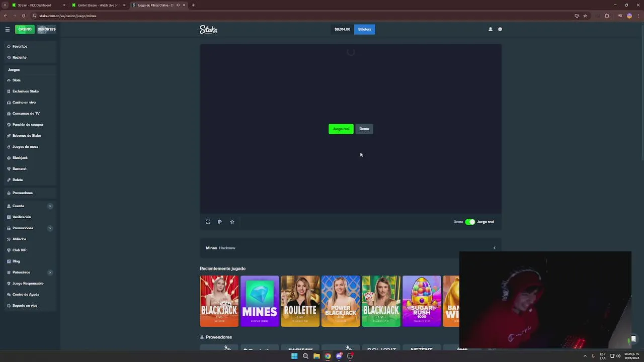Open the Sugar Rush 1000 thumbnail
The height and width of the screenshot is (362, 644).
(422, 301)
